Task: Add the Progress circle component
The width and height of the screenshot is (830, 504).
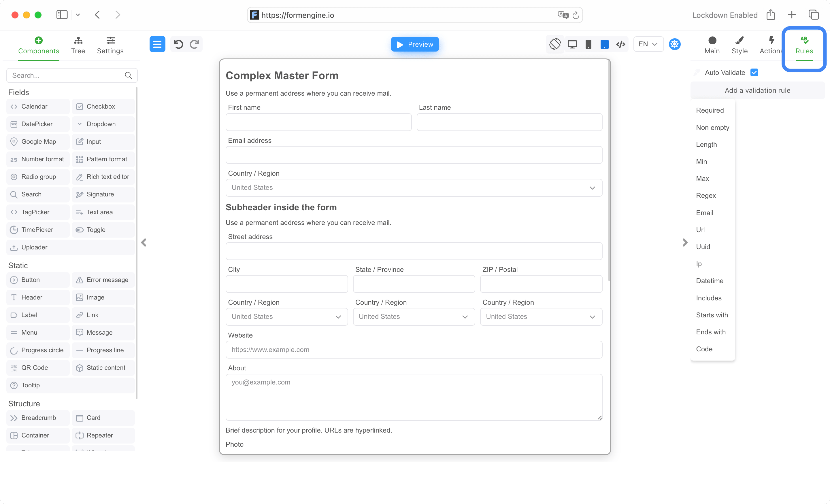Action: coord(38,350)
